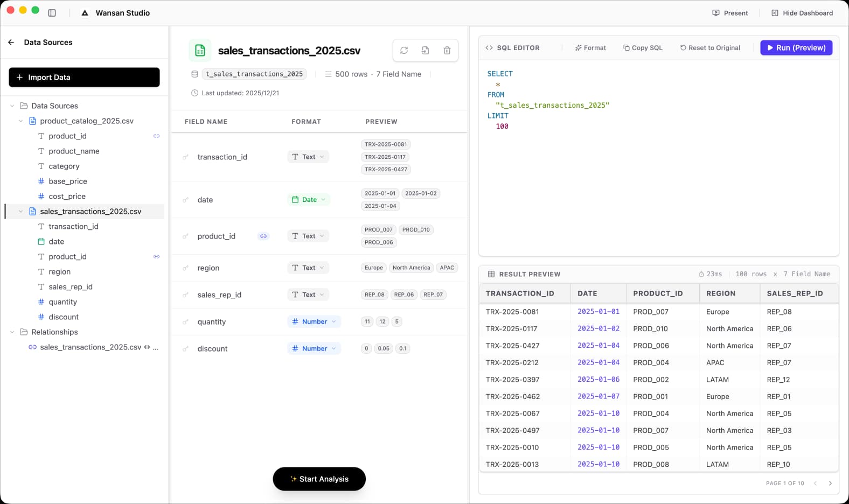Click the Import Data button
This screenshot has height=504, width=849.
(x=84, y=77)
